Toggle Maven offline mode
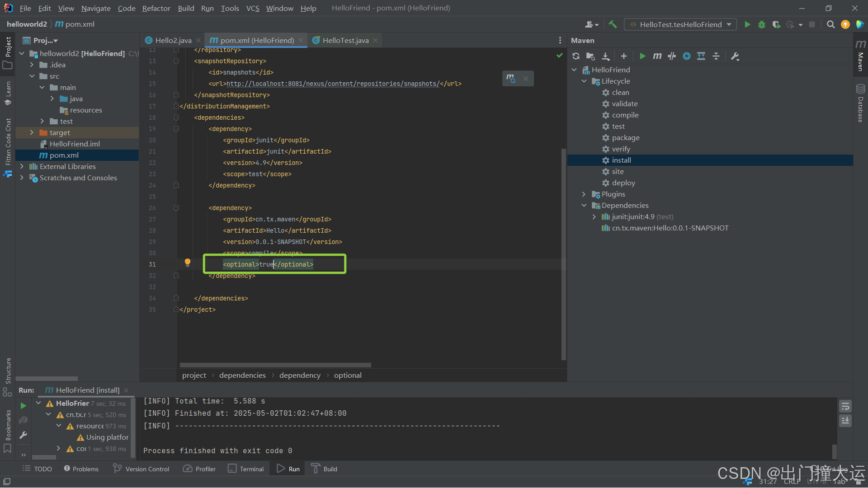 (x=672, y=56)
